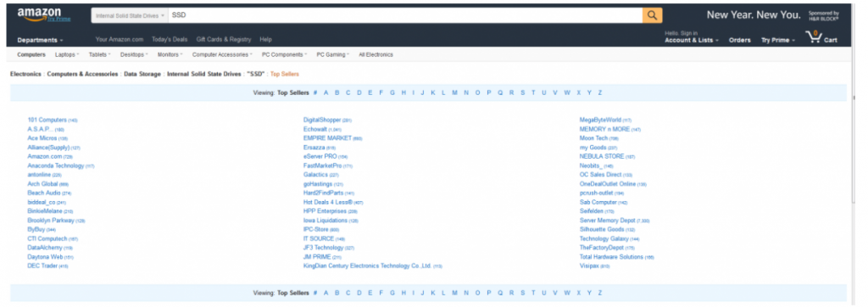
Task: Open Account & Lists dropdown
Action: 692,40
